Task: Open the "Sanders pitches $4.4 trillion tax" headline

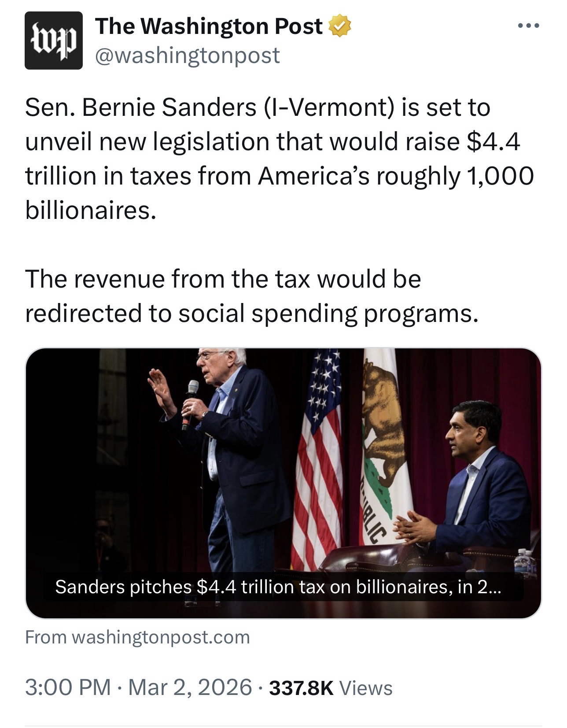Action: pyautogui.click(x=278, y=587)
